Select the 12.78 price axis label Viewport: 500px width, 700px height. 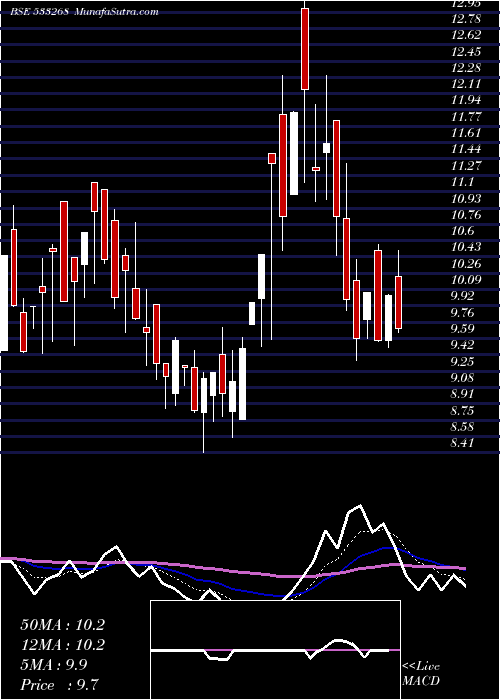(466, 19)
